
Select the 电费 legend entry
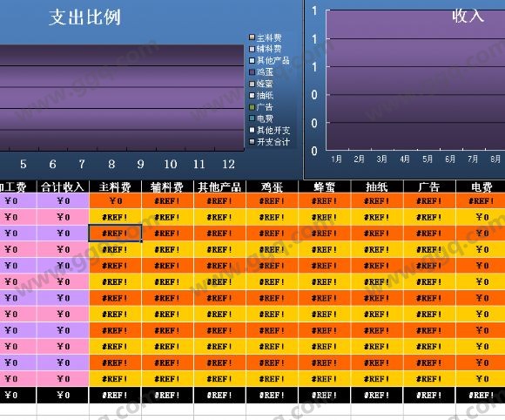(261, 119)
